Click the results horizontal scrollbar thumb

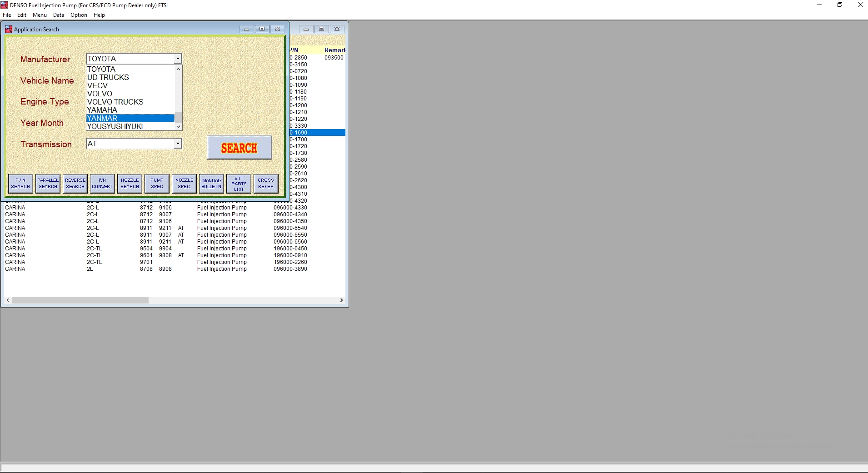80,300
